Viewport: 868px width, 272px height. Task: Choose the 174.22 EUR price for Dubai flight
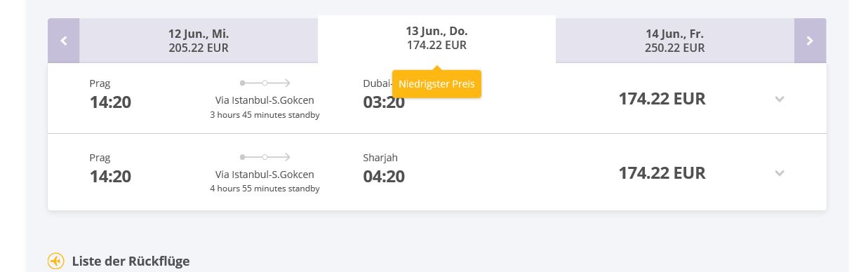662,99
